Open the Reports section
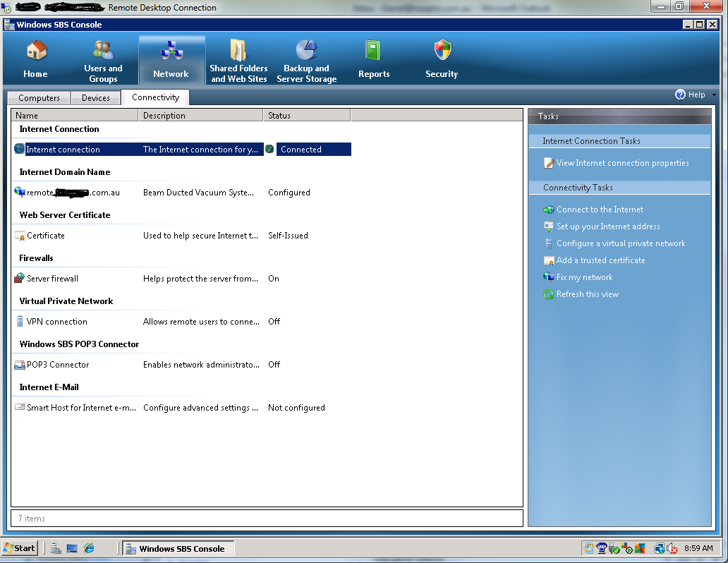Image resolution: width=728 pixels, height=563 pixels. tap(373, 59)
